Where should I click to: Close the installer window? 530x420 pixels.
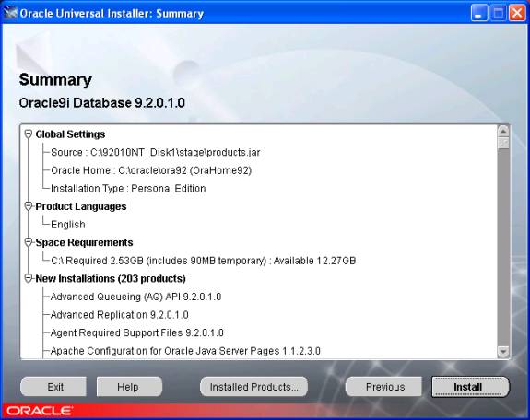coord(517,13)
